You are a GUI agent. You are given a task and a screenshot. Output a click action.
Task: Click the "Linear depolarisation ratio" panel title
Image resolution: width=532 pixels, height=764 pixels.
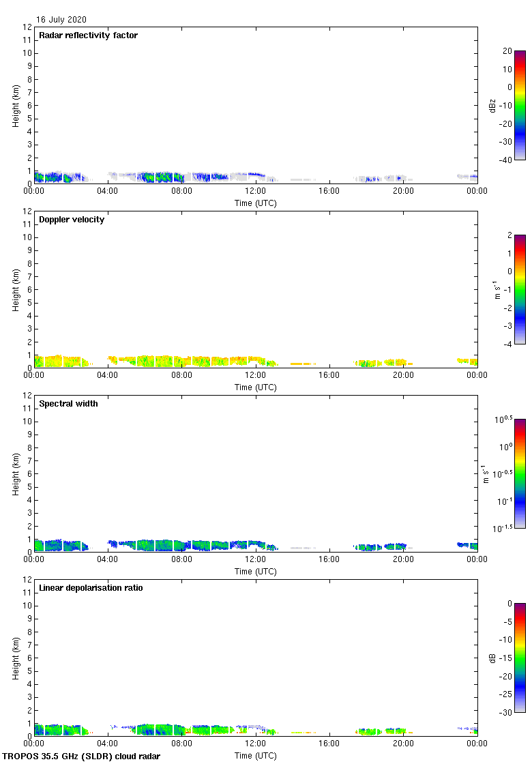91,588
